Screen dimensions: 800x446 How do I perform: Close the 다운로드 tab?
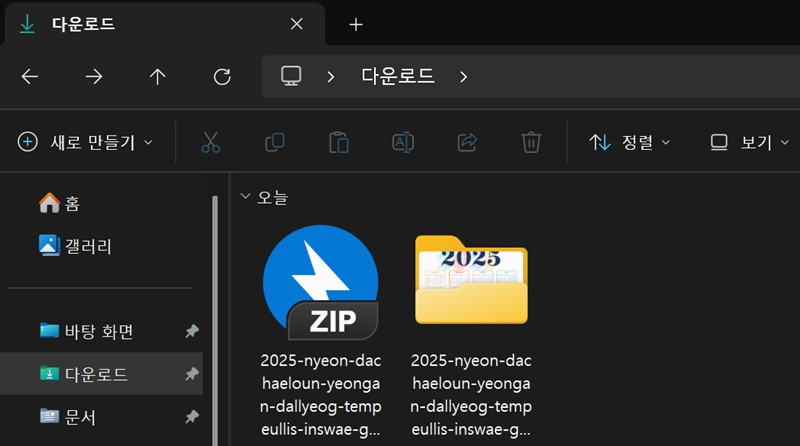296,24
